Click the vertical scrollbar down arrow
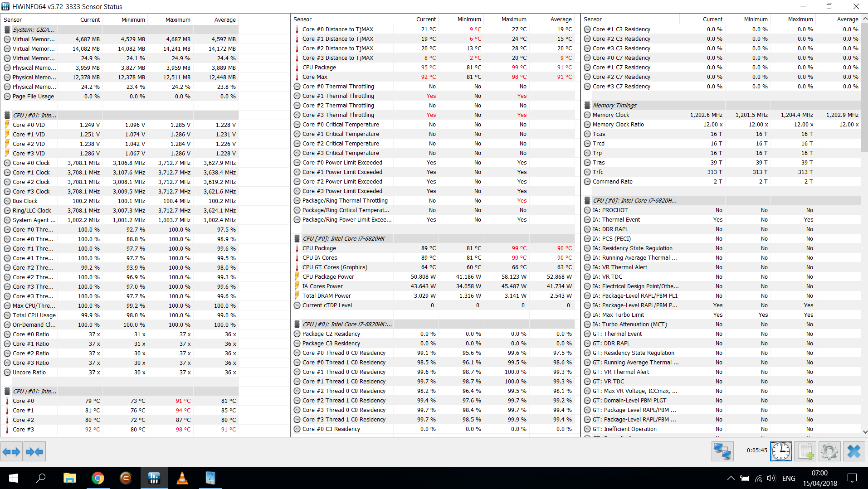 point(864,432)
